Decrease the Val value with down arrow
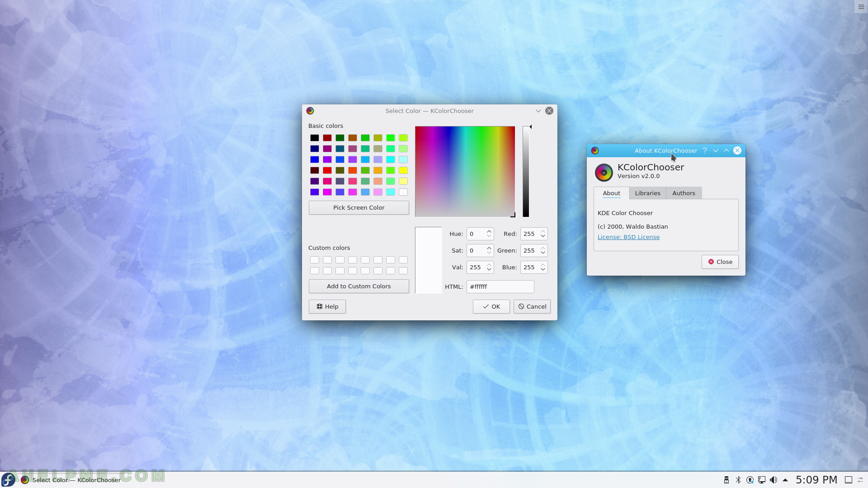This screenshot has height=488, width=868. click(489, 270)
